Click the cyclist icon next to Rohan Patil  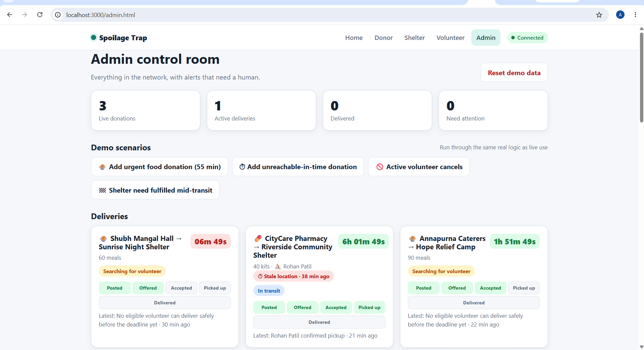click(278, 267)
